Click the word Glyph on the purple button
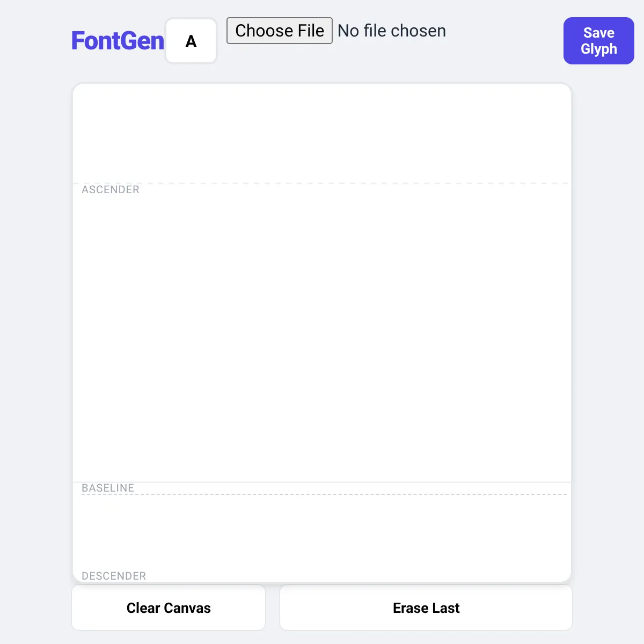 (x=599, y=49)
